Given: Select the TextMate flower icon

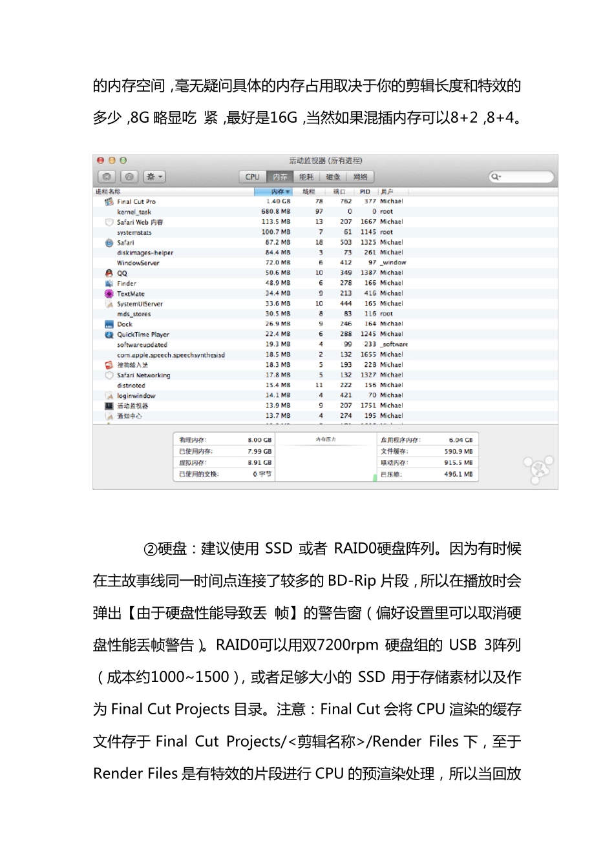Looking at the screenshot, I should (x=109, y=294).
